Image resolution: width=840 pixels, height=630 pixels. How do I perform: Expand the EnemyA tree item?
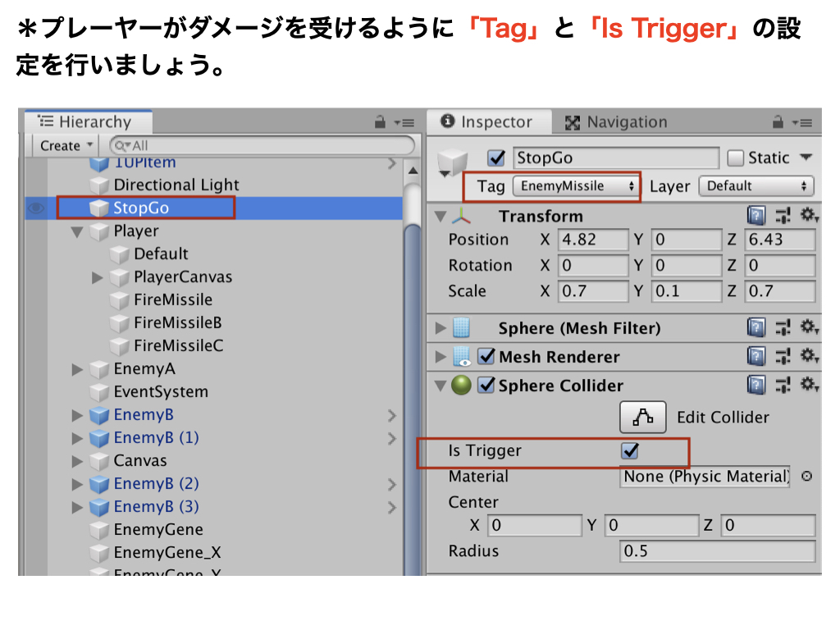point(77,369)
